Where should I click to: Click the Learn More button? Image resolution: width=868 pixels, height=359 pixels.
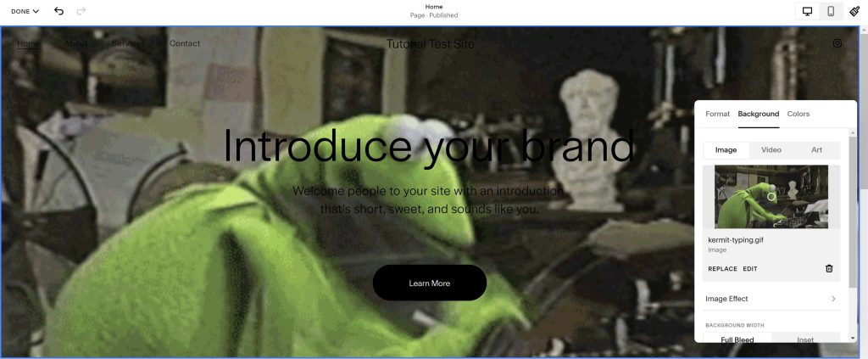point(429,283)
